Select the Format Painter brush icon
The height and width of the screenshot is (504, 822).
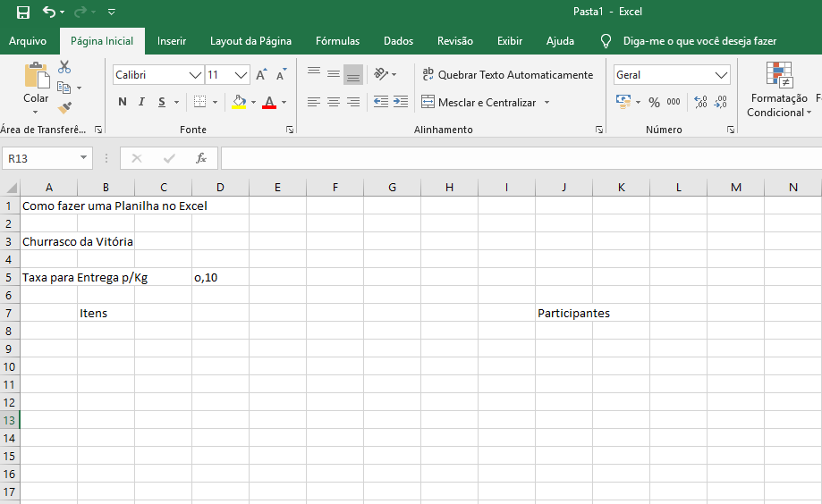(x=64, y=107)
